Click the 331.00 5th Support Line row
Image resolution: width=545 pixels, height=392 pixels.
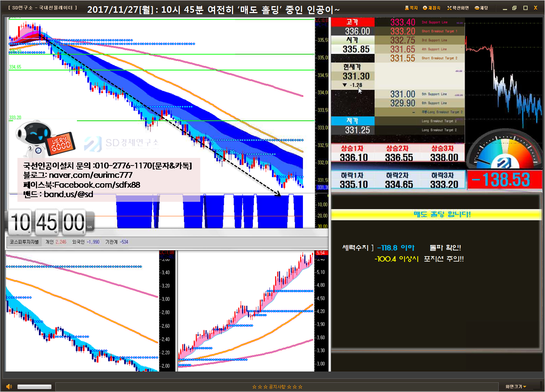[419, 94]
